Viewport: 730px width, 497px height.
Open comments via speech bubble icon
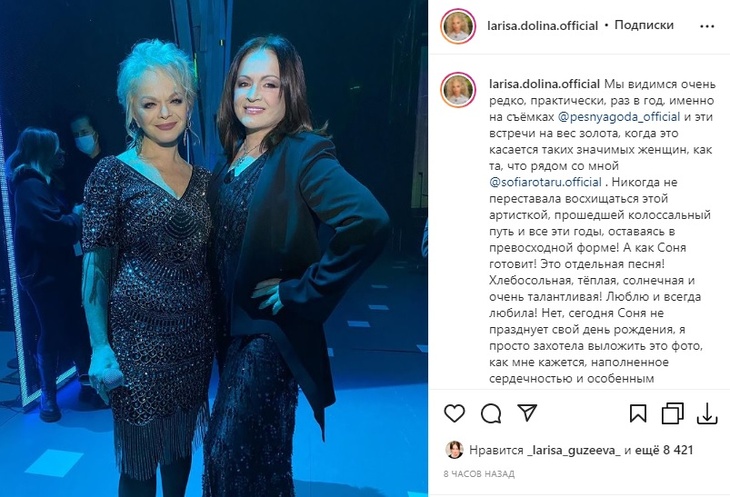491,413
